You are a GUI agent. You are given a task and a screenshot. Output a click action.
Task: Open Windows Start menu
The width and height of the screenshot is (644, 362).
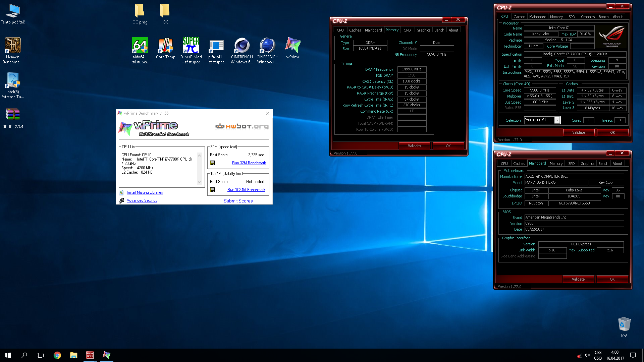tap(8, 355)
